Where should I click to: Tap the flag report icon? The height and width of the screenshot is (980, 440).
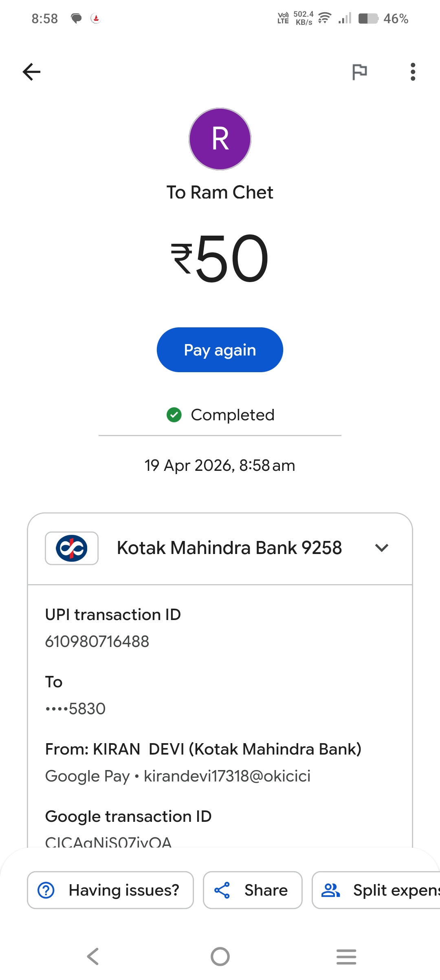tap(359, 72)
